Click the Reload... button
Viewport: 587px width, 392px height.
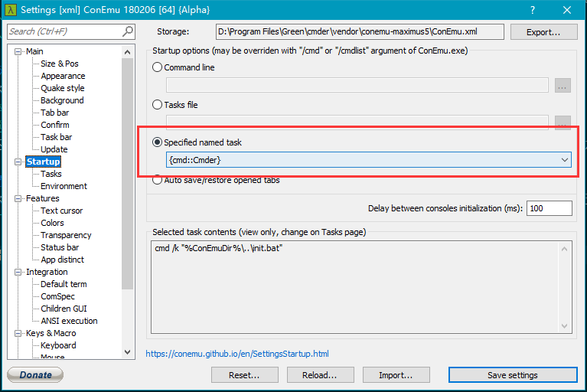[x=320, y=375]
